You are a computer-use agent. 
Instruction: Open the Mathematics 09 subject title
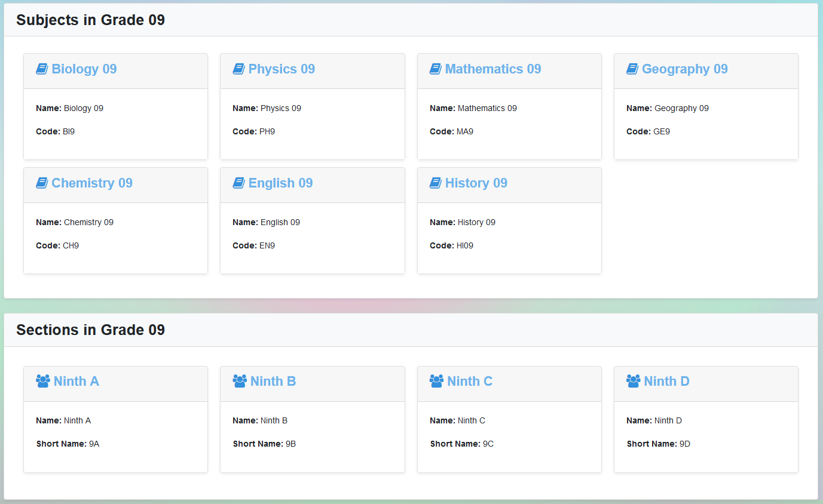(x=493, y=69)
